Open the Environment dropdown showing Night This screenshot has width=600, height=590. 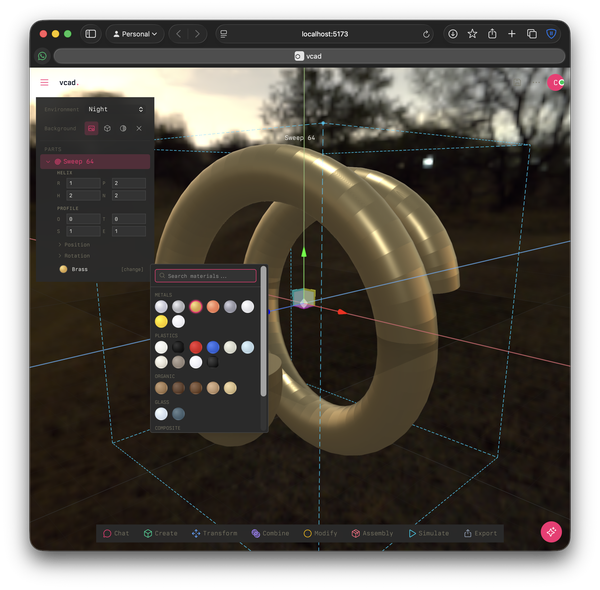click(116, 109)
